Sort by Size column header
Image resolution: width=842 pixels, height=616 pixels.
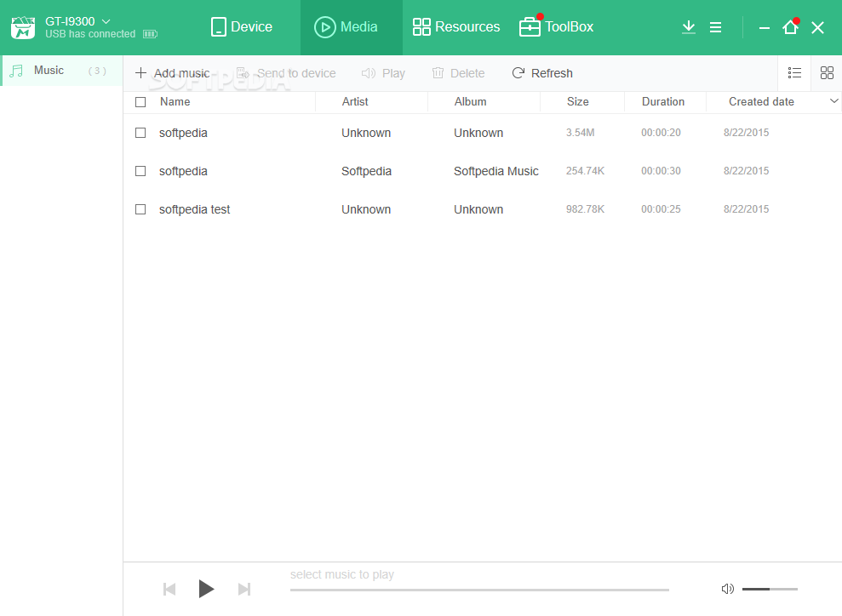coord(578,101)
